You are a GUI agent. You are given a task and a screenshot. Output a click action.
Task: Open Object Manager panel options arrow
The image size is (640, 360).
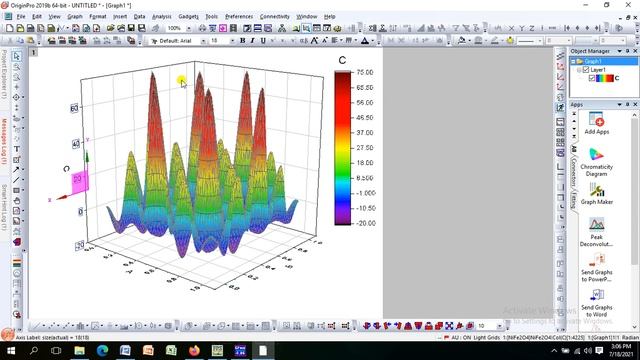[619, 51]
